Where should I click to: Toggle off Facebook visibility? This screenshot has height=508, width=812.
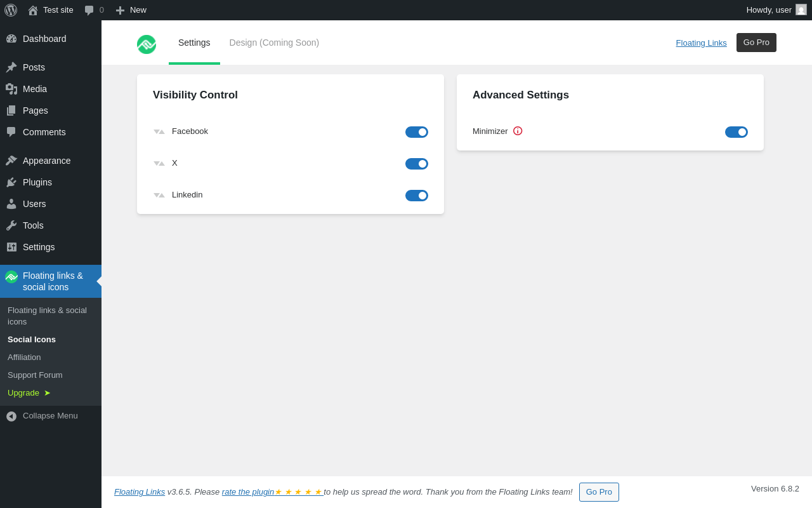417,132
